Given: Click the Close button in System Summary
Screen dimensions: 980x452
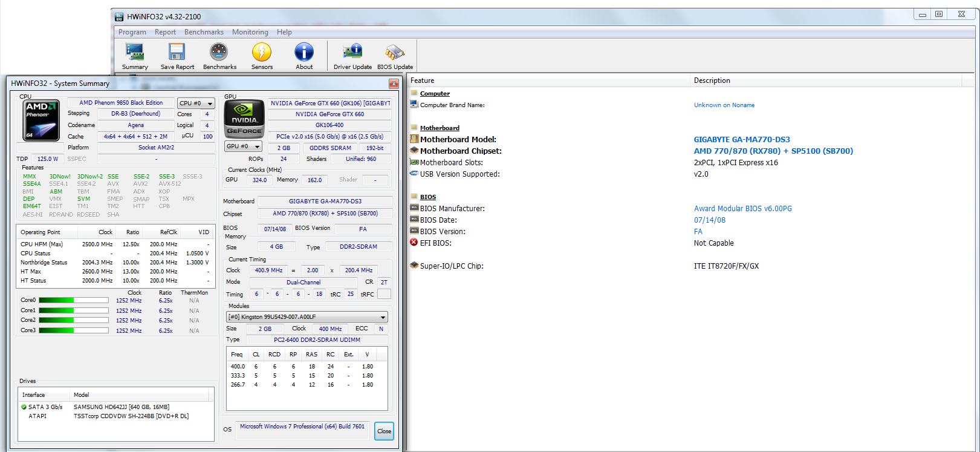Looking at the screenshot, I should pyautogui.click(x=384, y=431).
